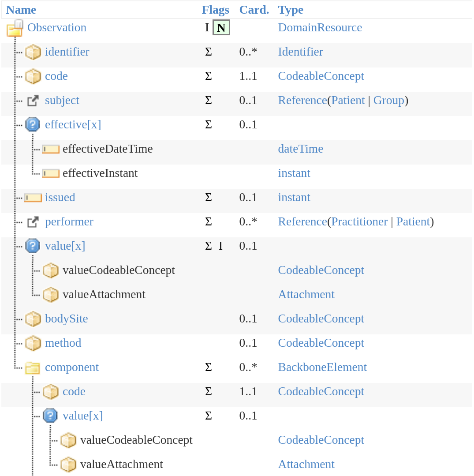
Task: Click the Observation element name link
Action: 57,28
